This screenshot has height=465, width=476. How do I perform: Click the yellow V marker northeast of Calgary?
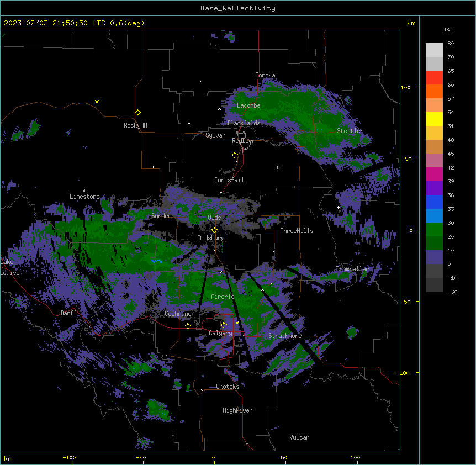point(237,323)
